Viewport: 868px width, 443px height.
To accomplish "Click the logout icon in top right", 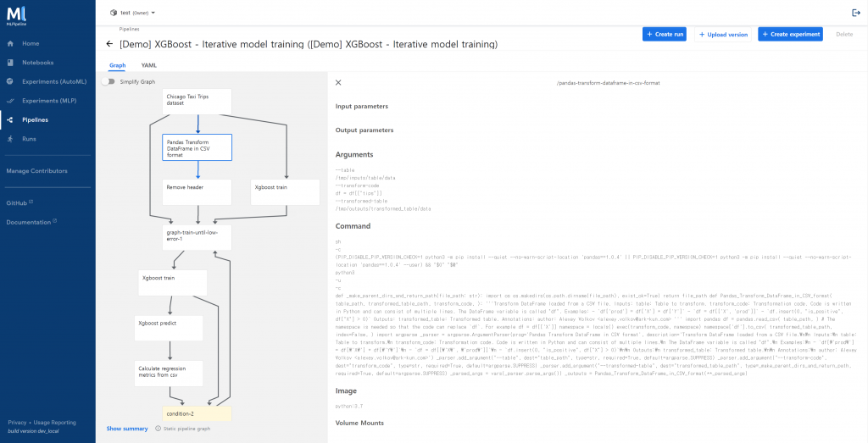I will click(856, 13).
